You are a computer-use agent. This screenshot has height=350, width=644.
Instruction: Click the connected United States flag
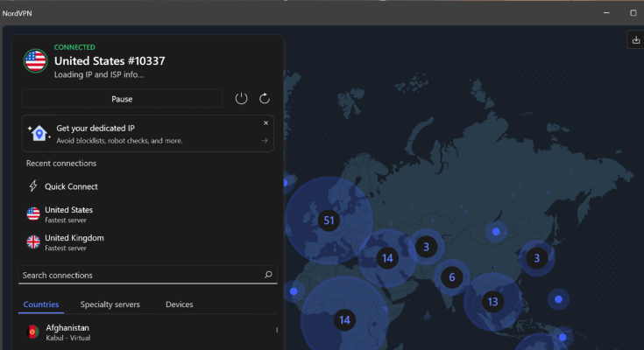click(35, 60)
